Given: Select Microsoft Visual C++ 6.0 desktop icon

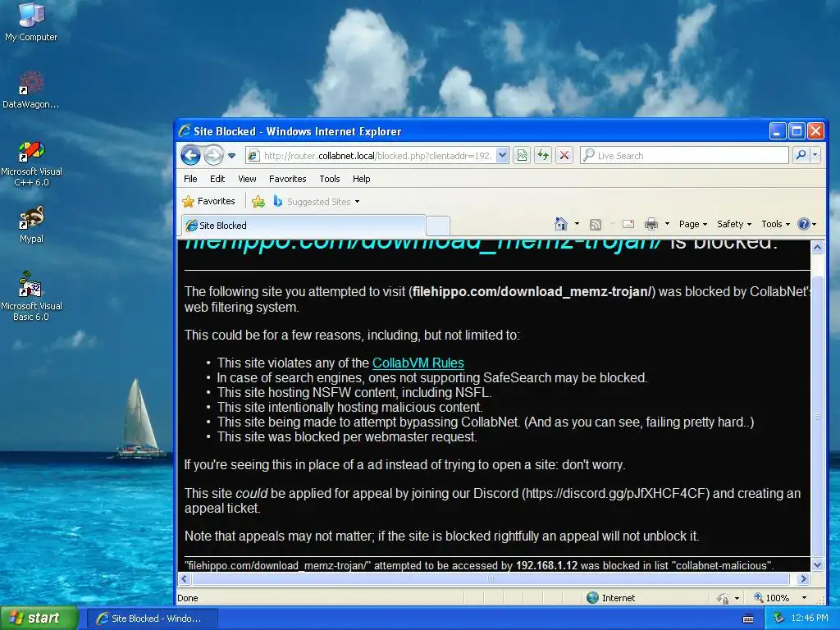Looking at the screenshot, I should coord(31,163).
